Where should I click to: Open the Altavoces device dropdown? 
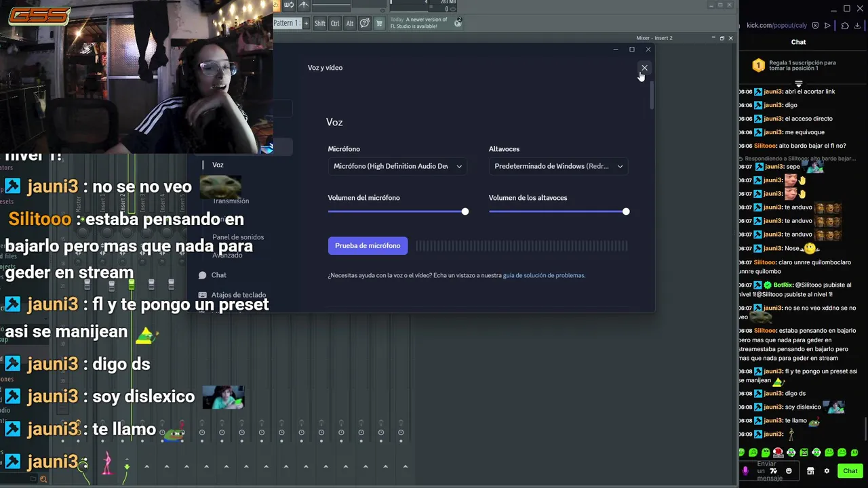coord(558,166)
